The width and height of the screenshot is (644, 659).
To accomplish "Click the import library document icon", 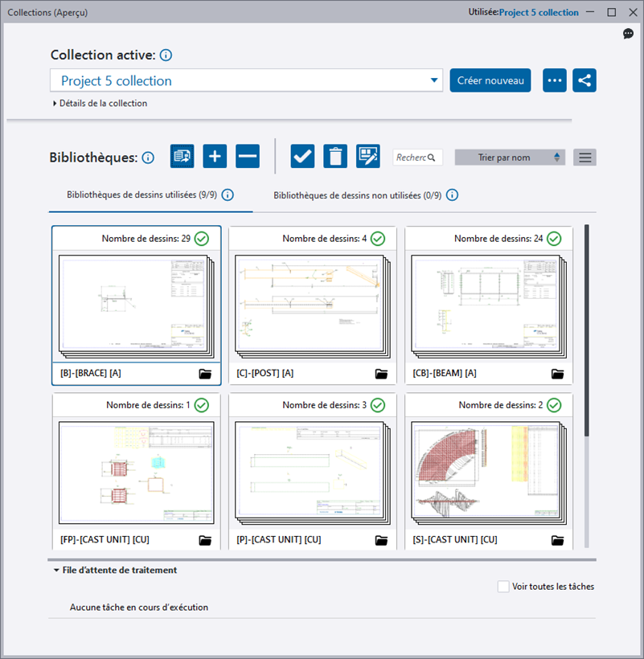I will point(182,157).
